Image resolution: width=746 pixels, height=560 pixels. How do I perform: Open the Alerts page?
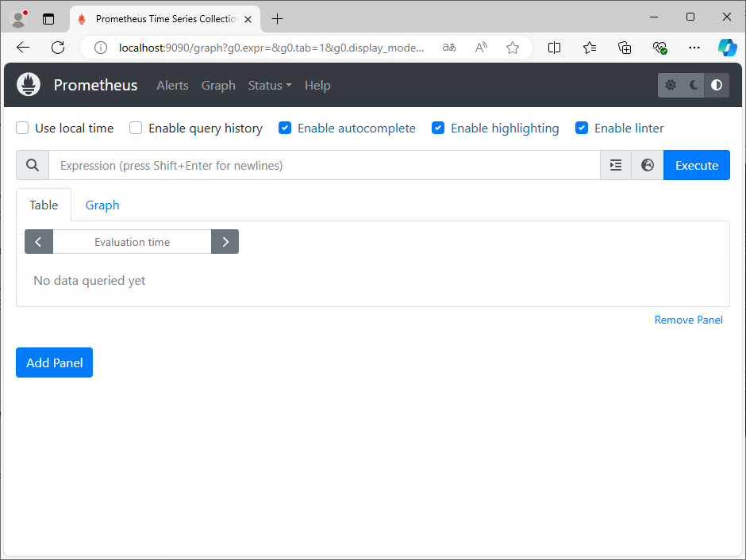pyautogui.click(x=173, y=86)
